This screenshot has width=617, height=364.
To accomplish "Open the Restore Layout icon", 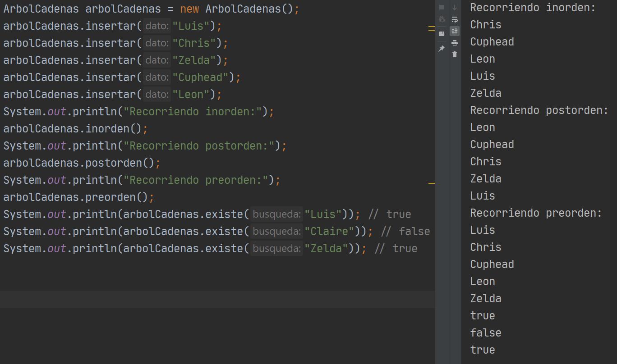I will point(442,34).
